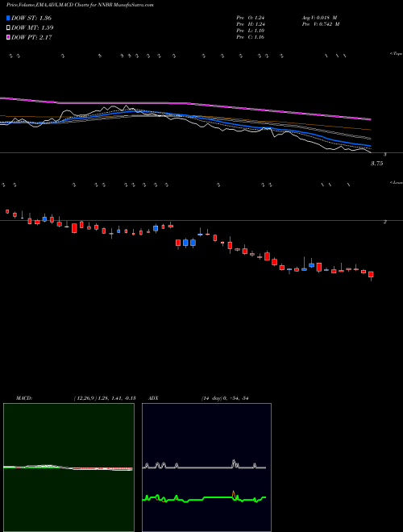Screen dimensions: 403x532
Task: Click the 'Pre V: 0.742 M' value
Action: pyautogui.click(x=321, y=24)
